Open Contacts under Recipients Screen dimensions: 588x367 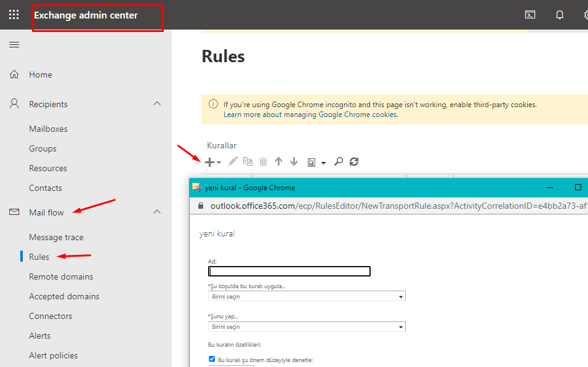pos(46,188)
